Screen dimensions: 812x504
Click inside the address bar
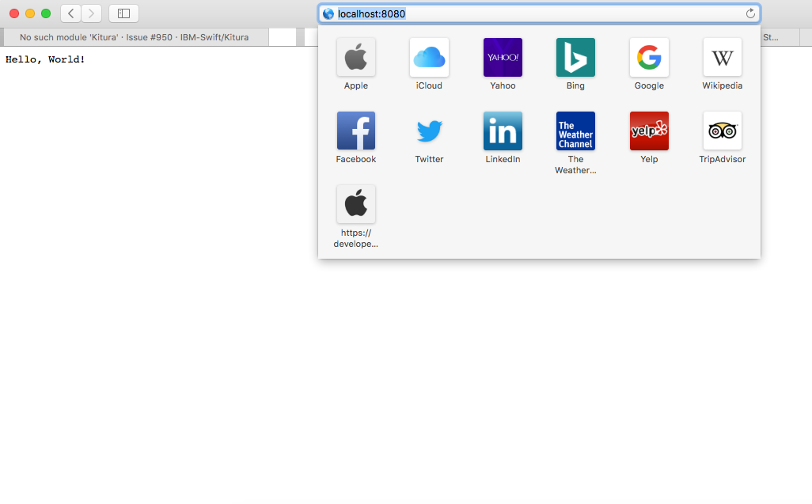[475, 13]
